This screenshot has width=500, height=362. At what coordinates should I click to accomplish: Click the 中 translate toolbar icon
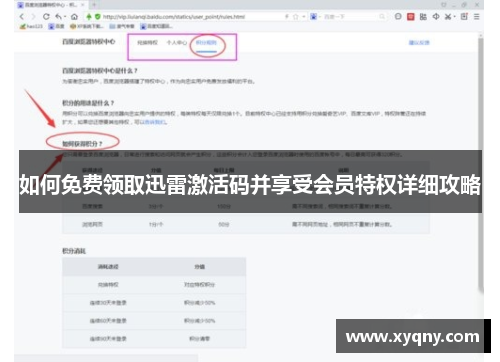tap(436, 16)
